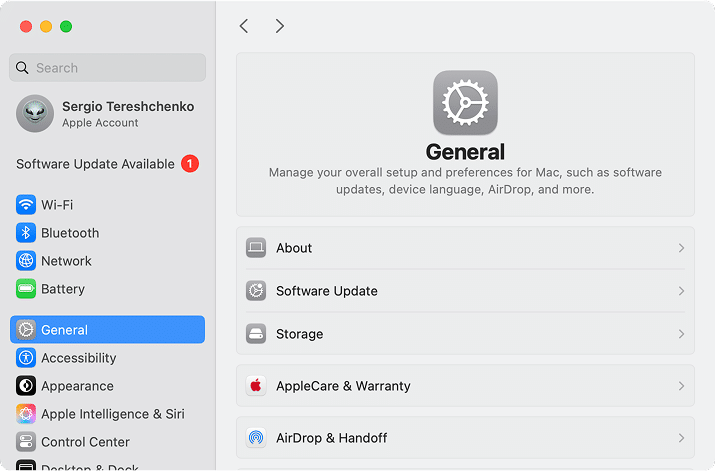This screenshot has width=715, height=471.
Task: Click the Storage drive icon
Action: click(x=256, y=334)
